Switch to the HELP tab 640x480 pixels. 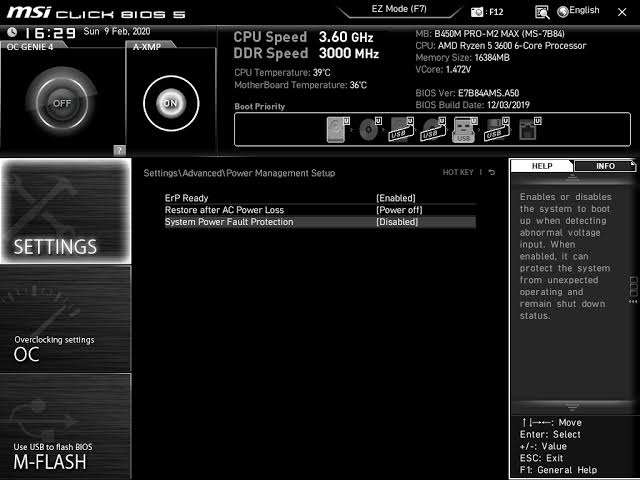(x=542, y=166)
